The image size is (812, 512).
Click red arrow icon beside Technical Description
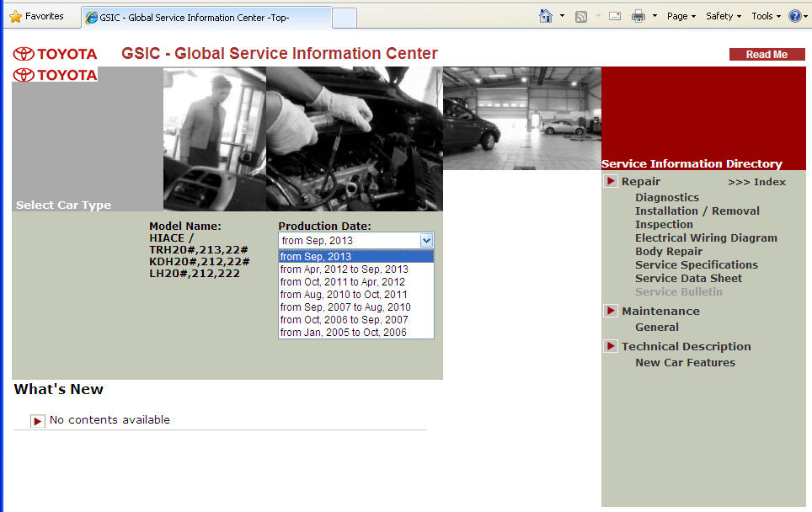(611, 346)
